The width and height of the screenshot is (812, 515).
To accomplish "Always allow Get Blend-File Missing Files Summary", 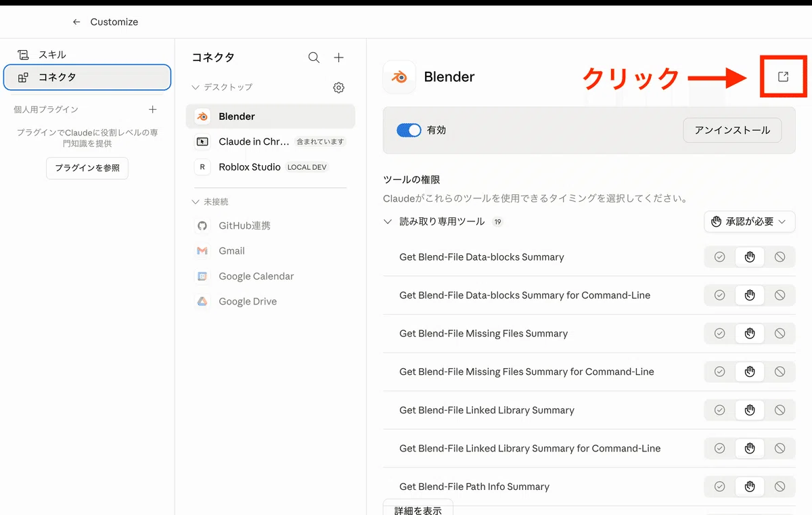I will (x=719, y=334).
